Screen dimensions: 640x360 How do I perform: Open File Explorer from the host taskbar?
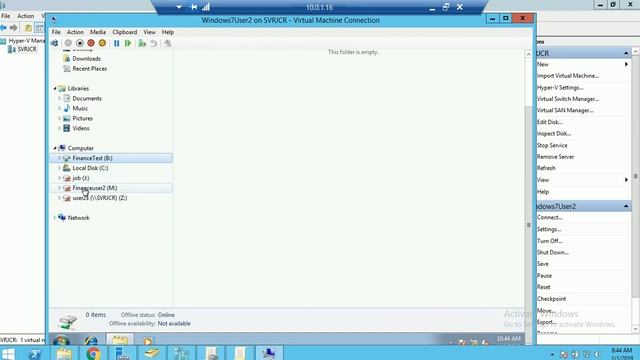(x=64, y=353)
